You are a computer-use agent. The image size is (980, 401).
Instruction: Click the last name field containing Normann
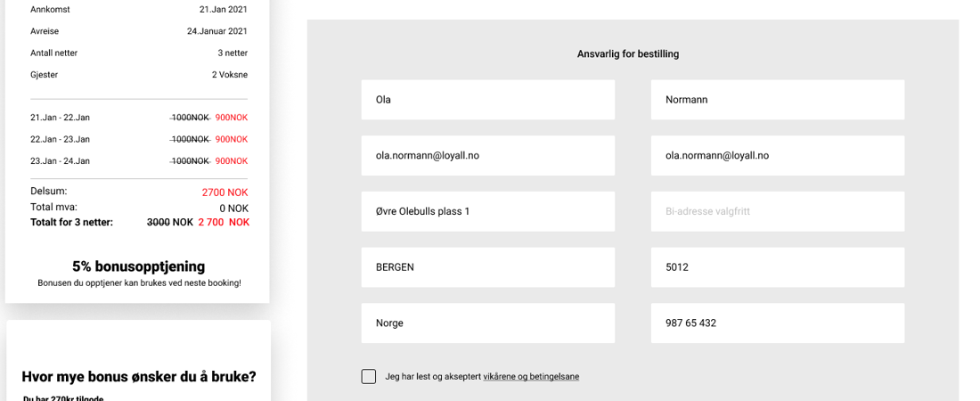click(x=777, y=100)
